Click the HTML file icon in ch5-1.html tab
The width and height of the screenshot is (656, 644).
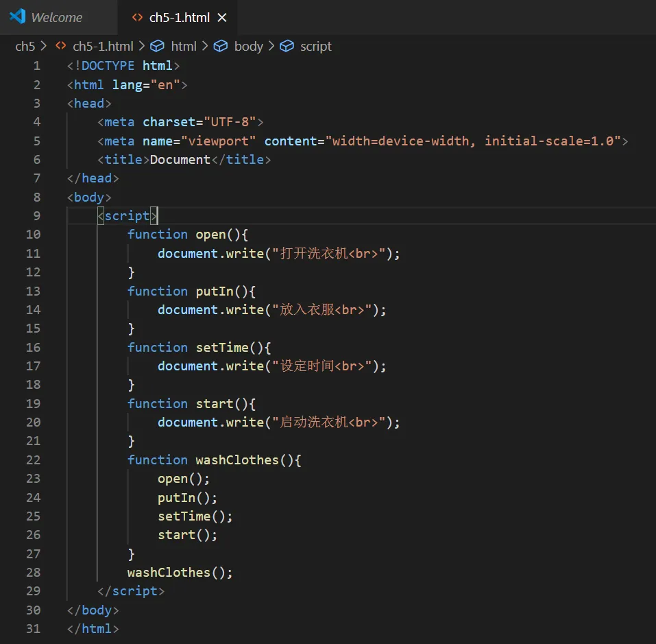[137, 17]
